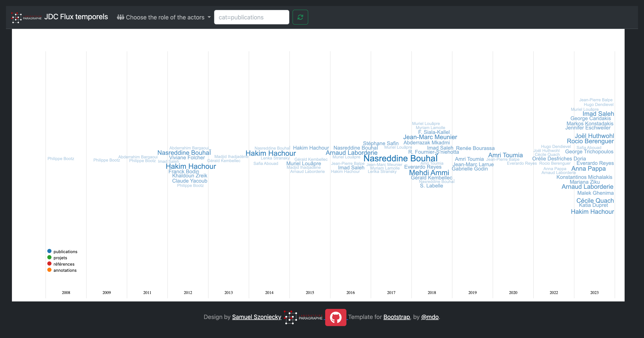Screen dimensions: 644x338
Task: Open the GitHub icon in footer
Action: 335,317
